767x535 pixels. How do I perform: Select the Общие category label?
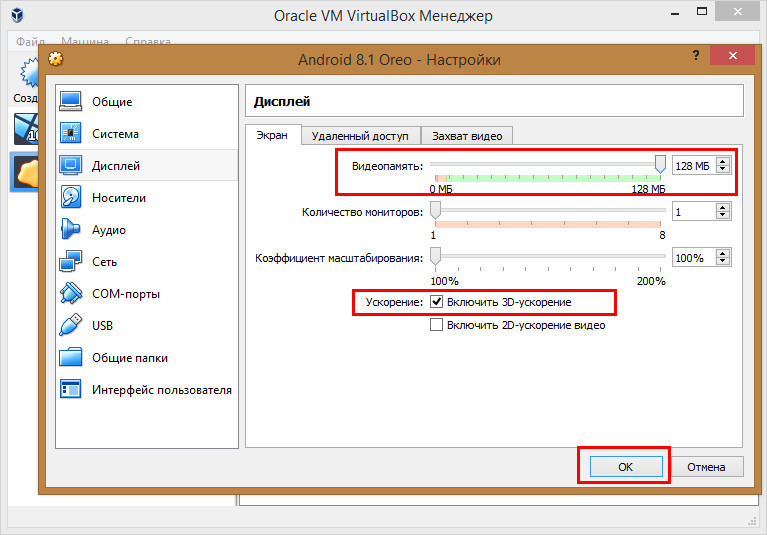(x=112, y=102)
